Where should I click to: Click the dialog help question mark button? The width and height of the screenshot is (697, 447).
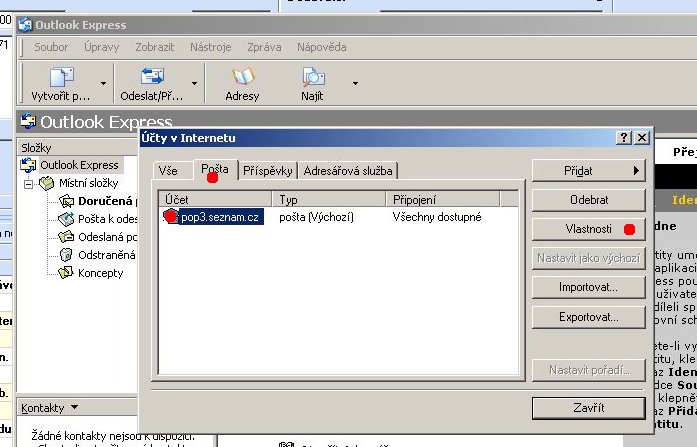624,138
